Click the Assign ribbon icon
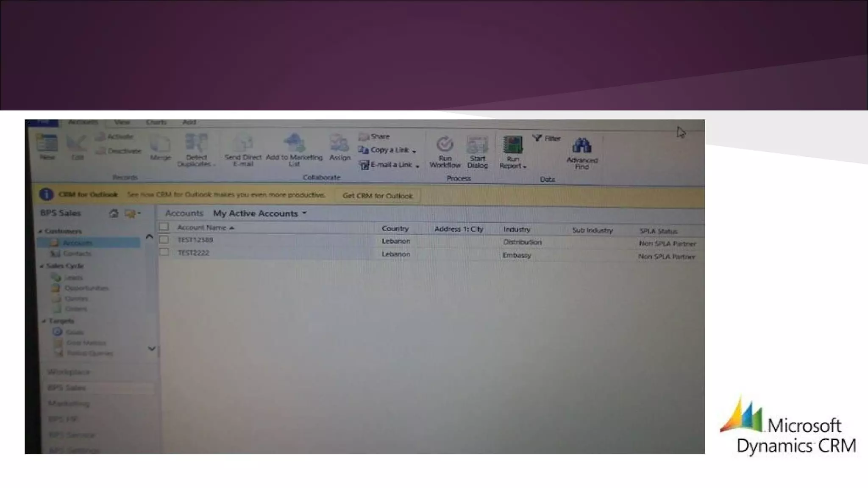Screen dimensions: 868x488 click(x=339, y=144)
